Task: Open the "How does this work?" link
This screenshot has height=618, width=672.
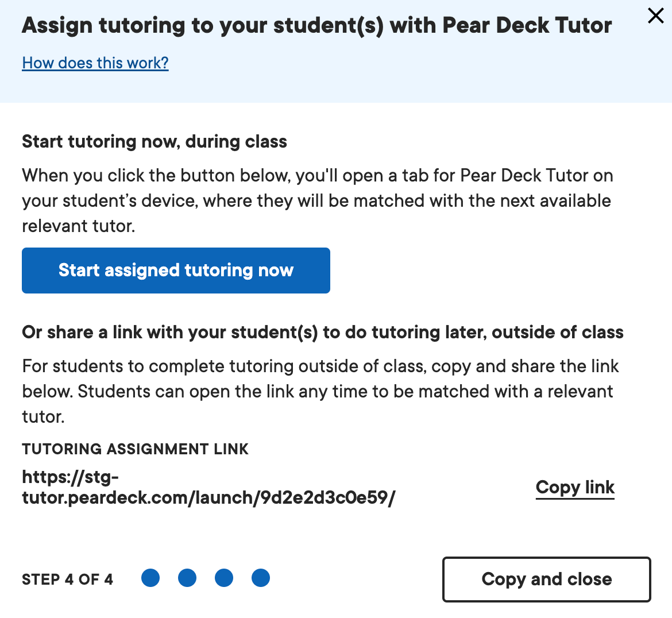Action: click(95, 63)
